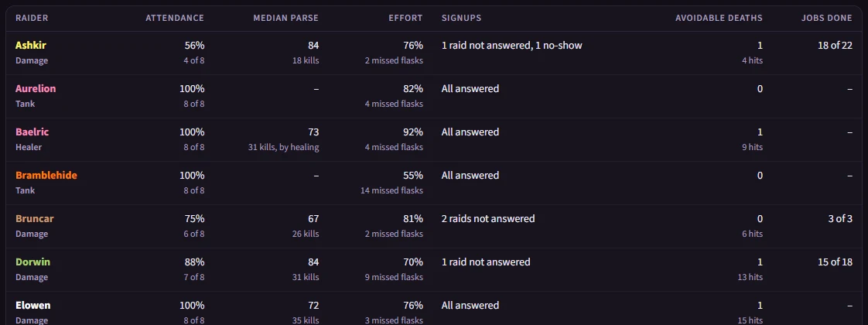Sort table by Attendance header
Viewport: 868px width, 325px height.
tap(175, 19)
